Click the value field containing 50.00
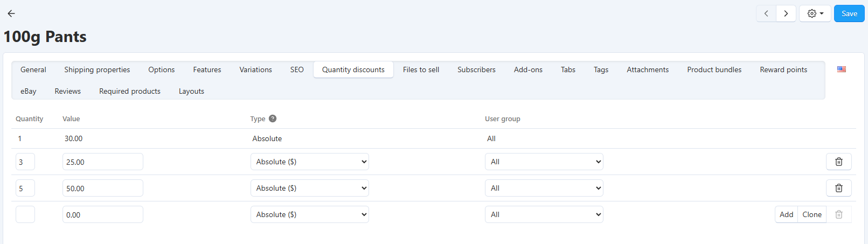 pos(103,188)
